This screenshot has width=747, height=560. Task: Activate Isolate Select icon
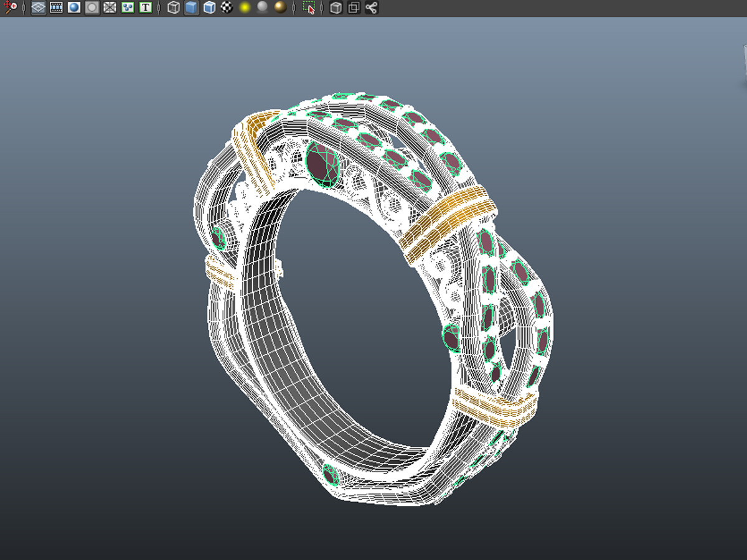click(x=309, y=8)
